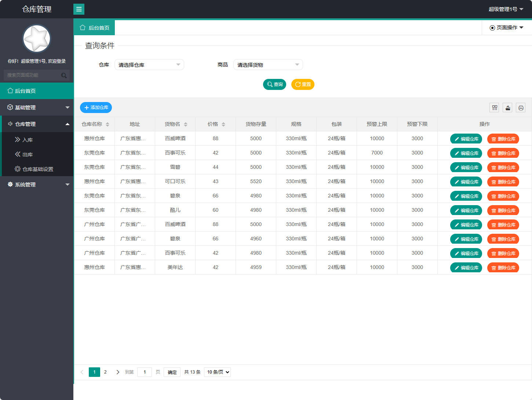Open the column filter icon above the table
Screen dimensions: 532x400
pyautogui.click(x=494, y=108)
